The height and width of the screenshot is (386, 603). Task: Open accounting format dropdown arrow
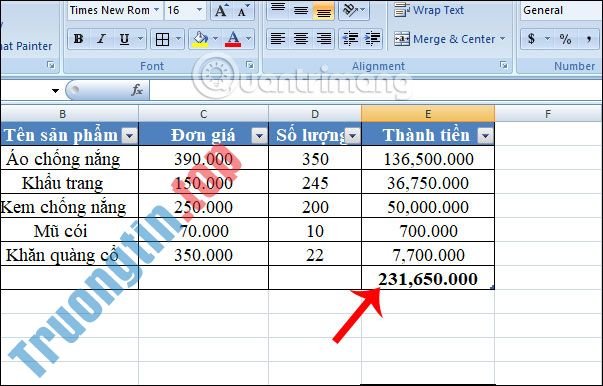pyautogui.click(x=547, y=39)
